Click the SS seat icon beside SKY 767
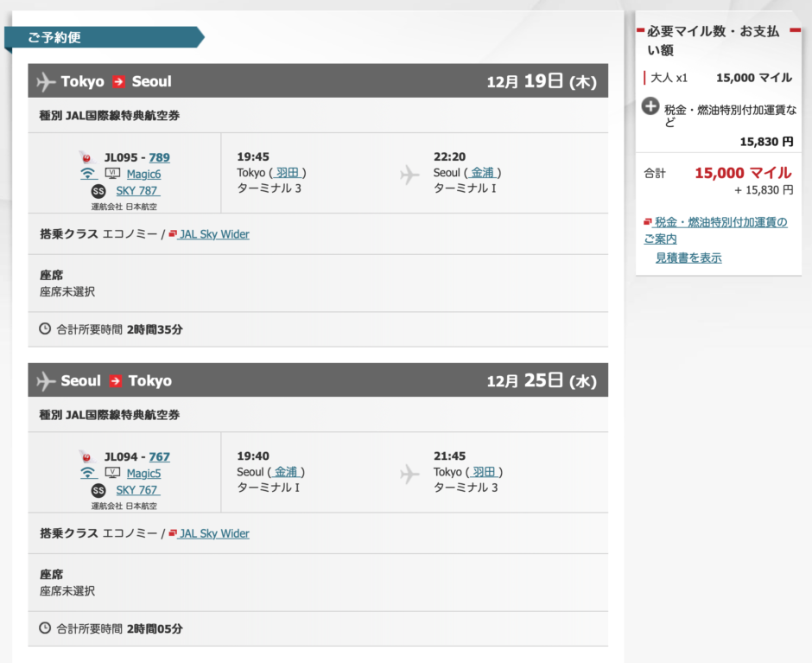812x663 pixels. 98,490
